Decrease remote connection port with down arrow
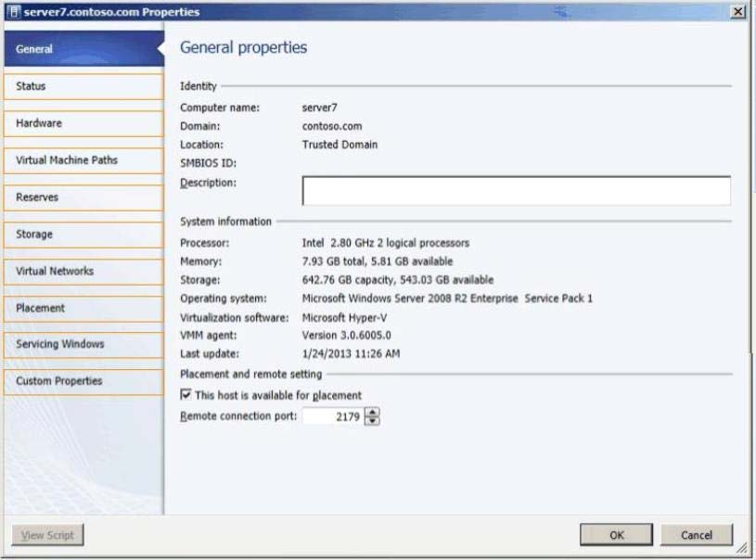Viewport: 756px width, 560px height. point(372,421)
